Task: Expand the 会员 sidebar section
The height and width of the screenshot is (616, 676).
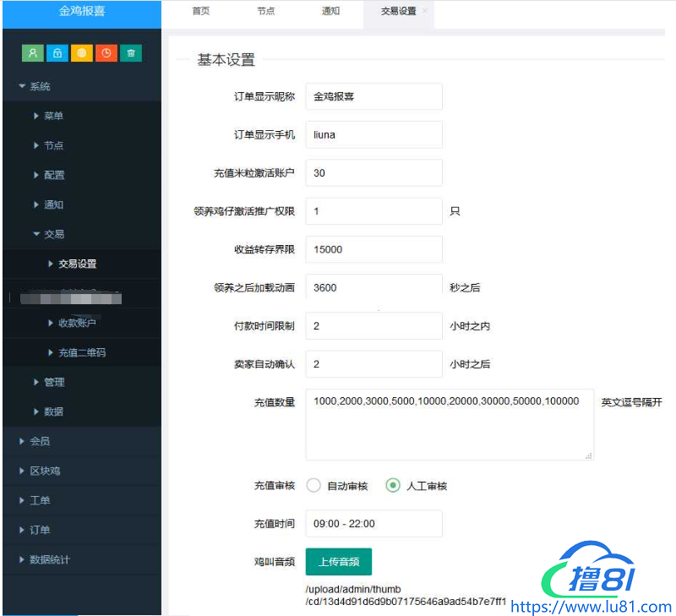Action: pyautogui.click(x=39, y=441)
